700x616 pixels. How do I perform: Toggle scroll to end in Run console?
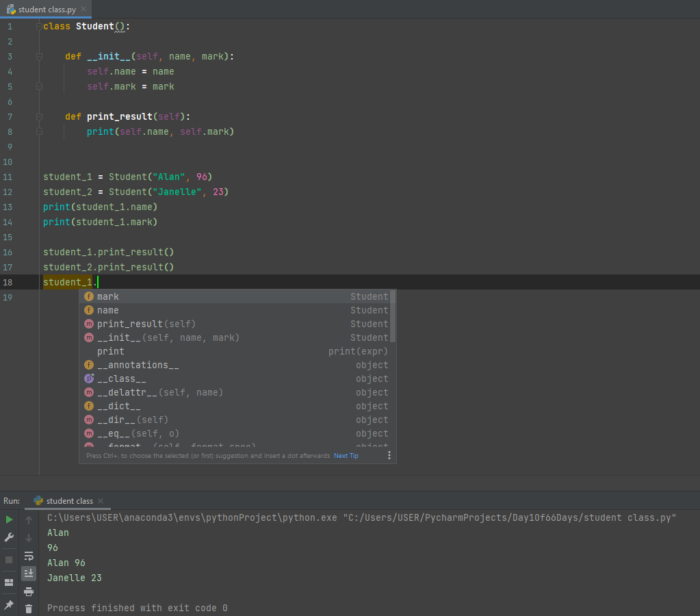coord(29,573)
